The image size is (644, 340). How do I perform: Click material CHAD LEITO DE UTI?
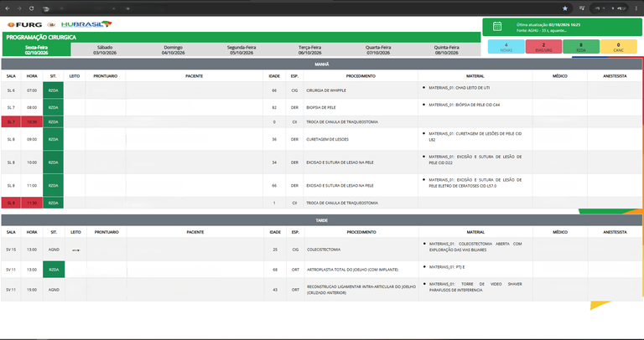(460, 88)
